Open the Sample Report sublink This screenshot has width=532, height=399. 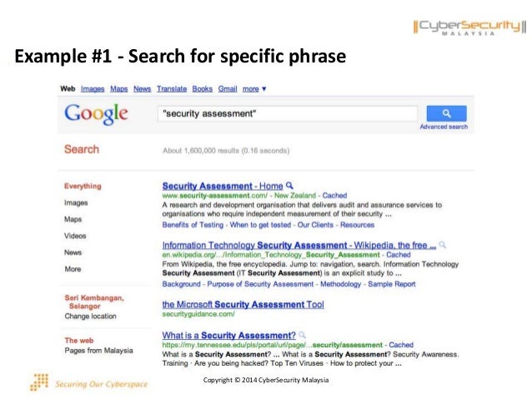tap(392, 284)
